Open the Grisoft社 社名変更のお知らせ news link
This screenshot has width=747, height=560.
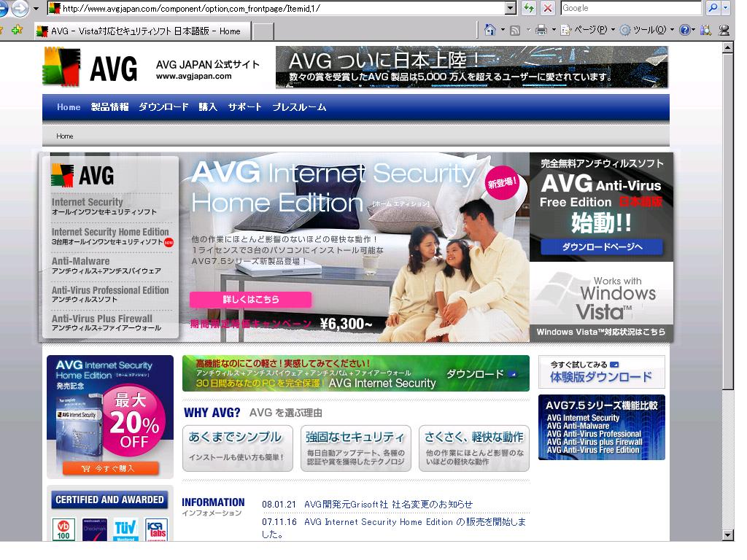tap(388, 505)
